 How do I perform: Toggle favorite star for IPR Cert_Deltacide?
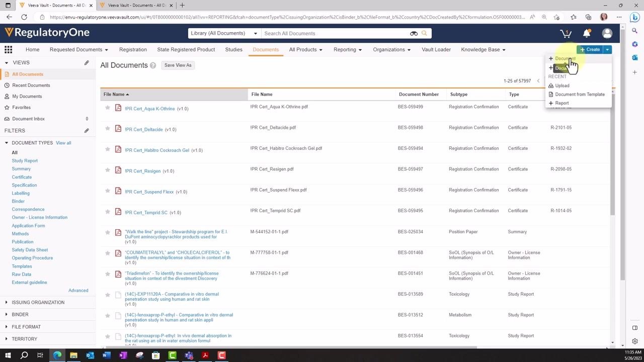[107, 129]
